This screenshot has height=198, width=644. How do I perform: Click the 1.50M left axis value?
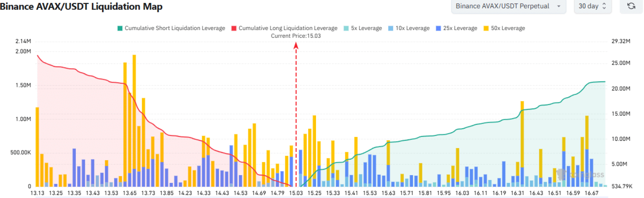click(22, 85)
